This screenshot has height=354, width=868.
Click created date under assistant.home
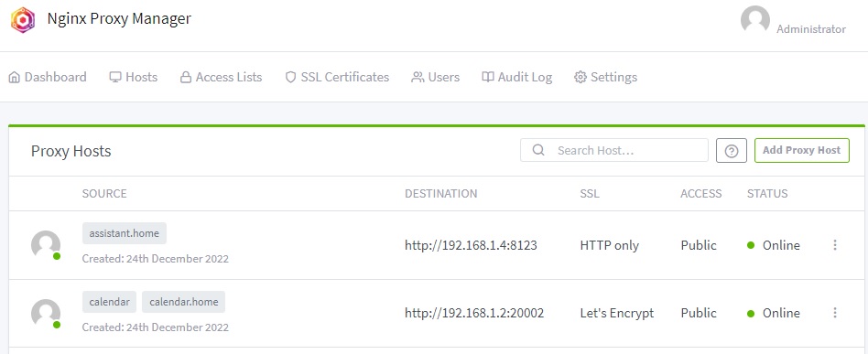[x=156, y=258]
